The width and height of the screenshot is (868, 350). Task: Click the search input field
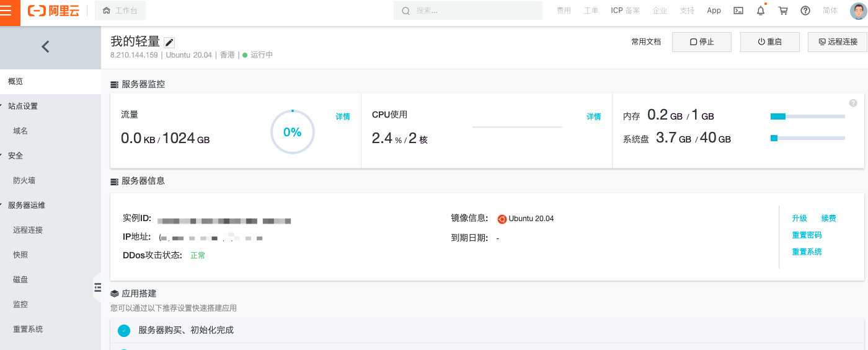point(468,11)
